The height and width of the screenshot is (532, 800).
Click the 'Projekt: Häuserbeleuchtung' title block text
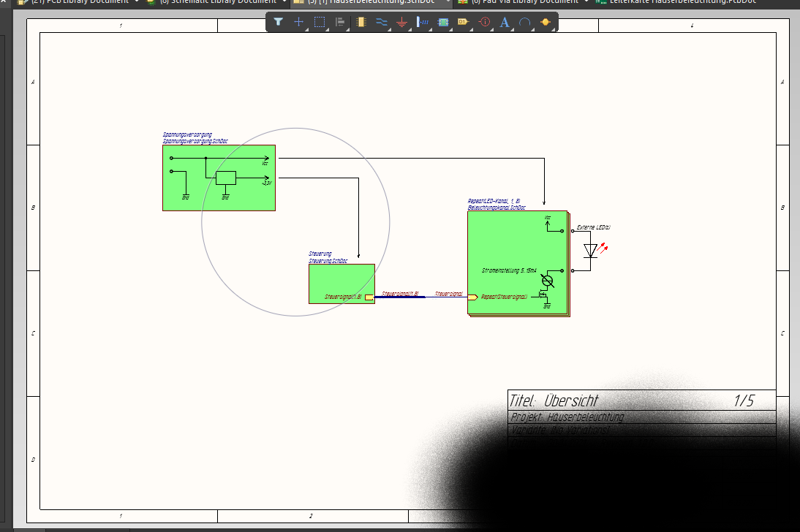point(567,417)
